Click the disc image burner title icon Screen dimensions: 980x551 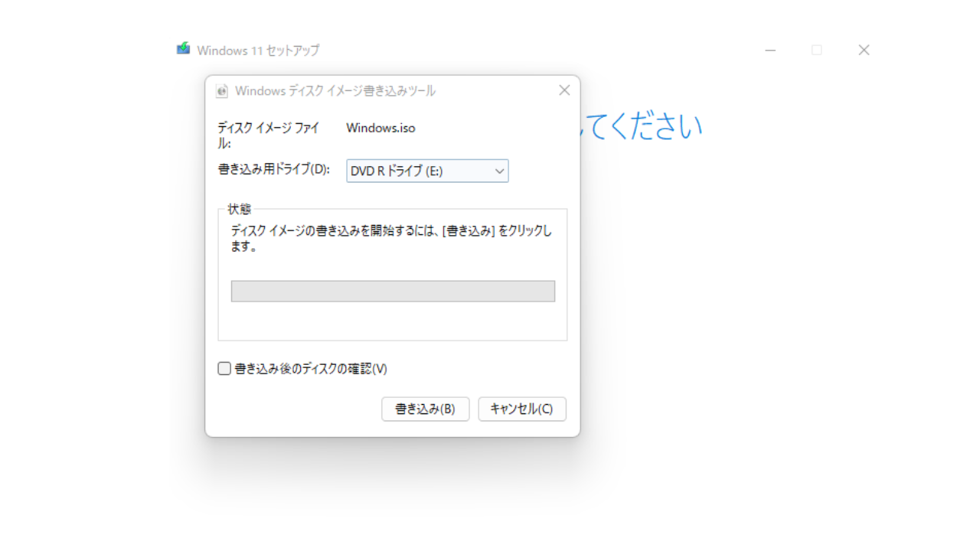click(222, 91)
